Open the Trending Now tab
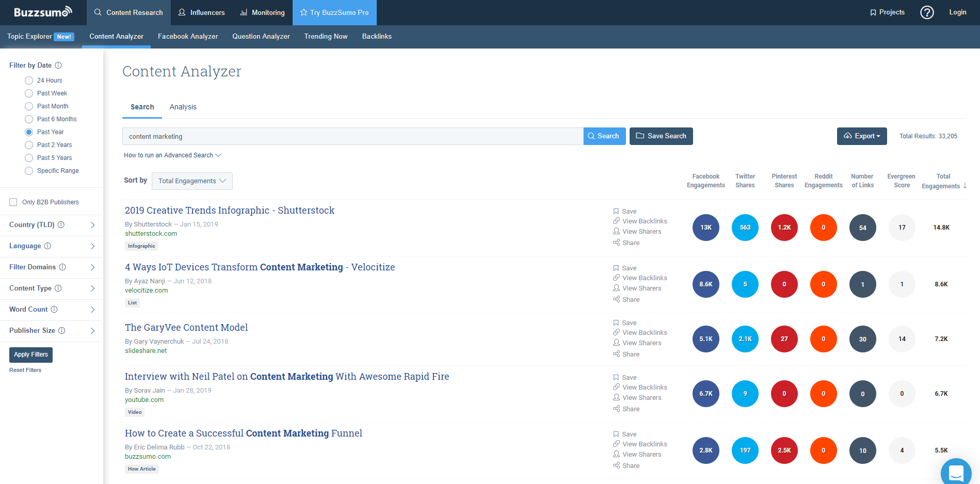The width and height of the screenshot is (980, 484). [x=326, y=37]
